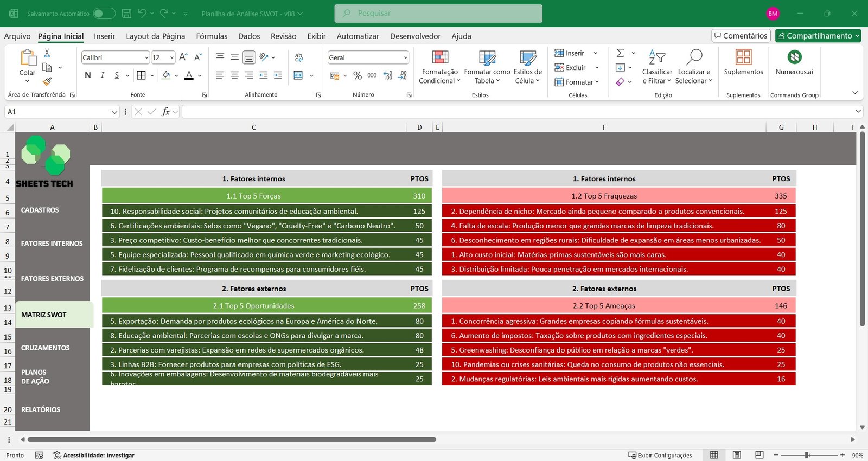Toggle Align Left button
The image size is (868, 461).
click(x=220, y=75)
